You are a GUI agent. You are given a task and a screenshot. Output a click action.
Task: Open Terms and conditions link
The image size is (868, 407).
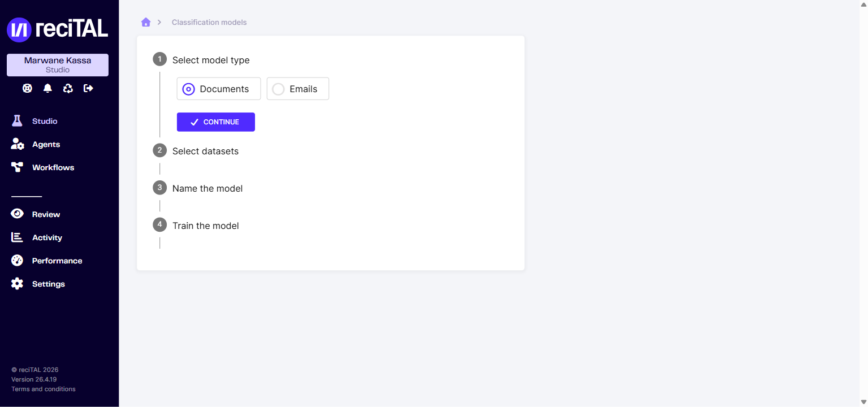pos(44,389)
